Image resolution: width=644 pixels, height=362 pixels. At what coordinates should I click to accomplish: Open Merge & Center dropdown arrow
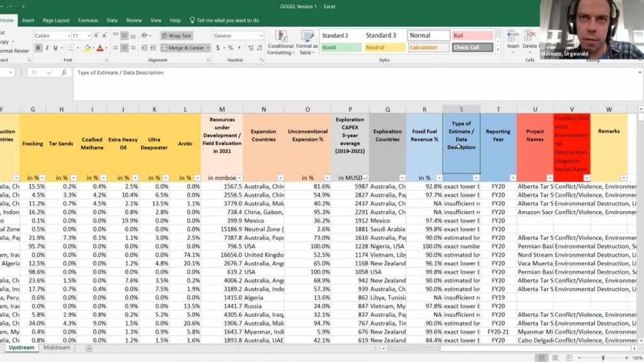[x=208, y=48]
